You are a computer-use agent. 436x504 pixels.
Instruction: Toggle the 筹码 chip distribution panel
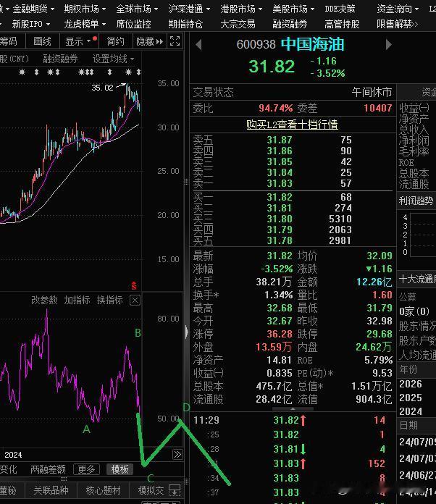(x=9, y=41)
